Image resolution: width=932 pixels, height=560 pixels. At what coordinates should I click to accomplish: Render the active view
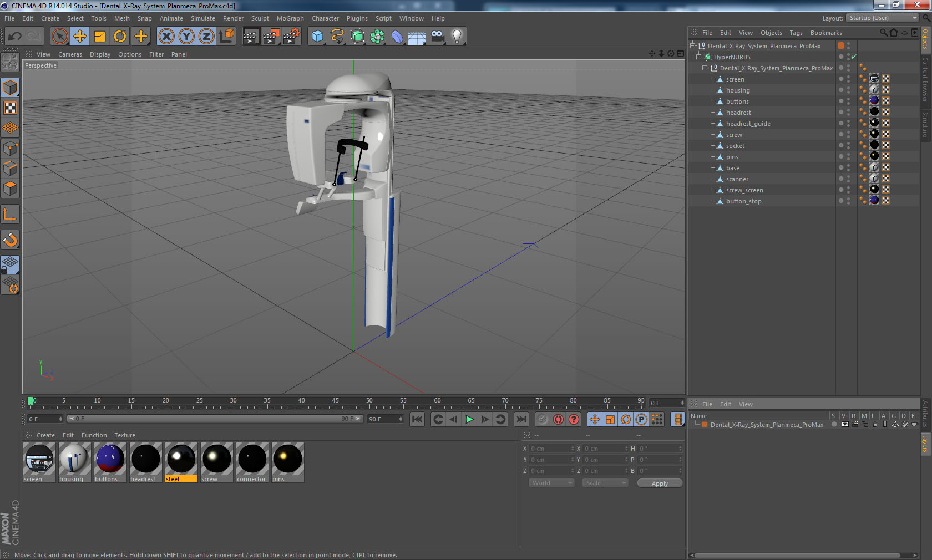pyautogui.click(x=251, y=37)
